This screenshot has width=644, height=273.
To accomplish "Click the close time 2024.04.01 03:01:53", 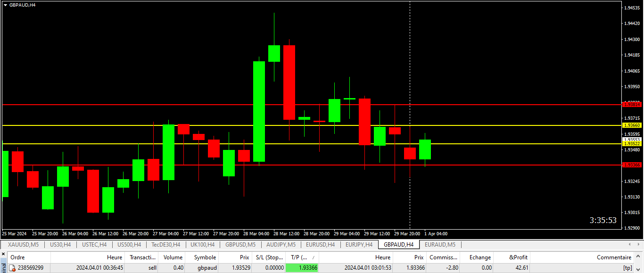I will coord(368,268).
